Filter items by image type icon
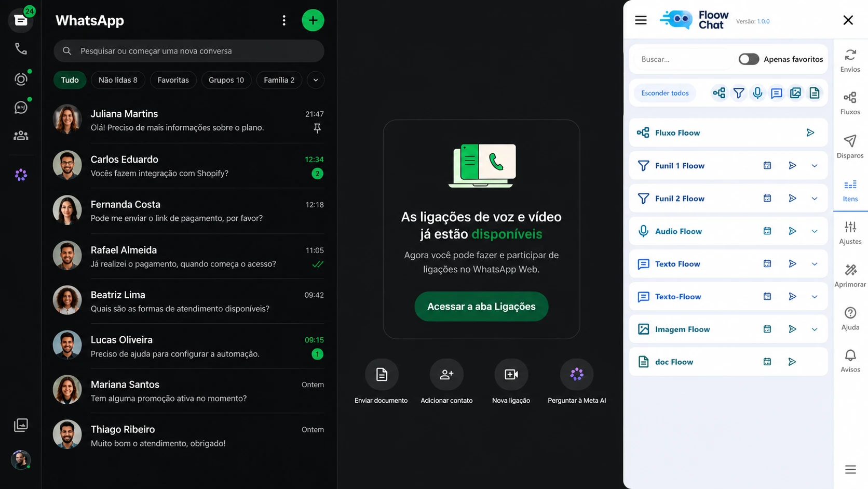The width and height of the screenshot is (868, 489). 795,93
